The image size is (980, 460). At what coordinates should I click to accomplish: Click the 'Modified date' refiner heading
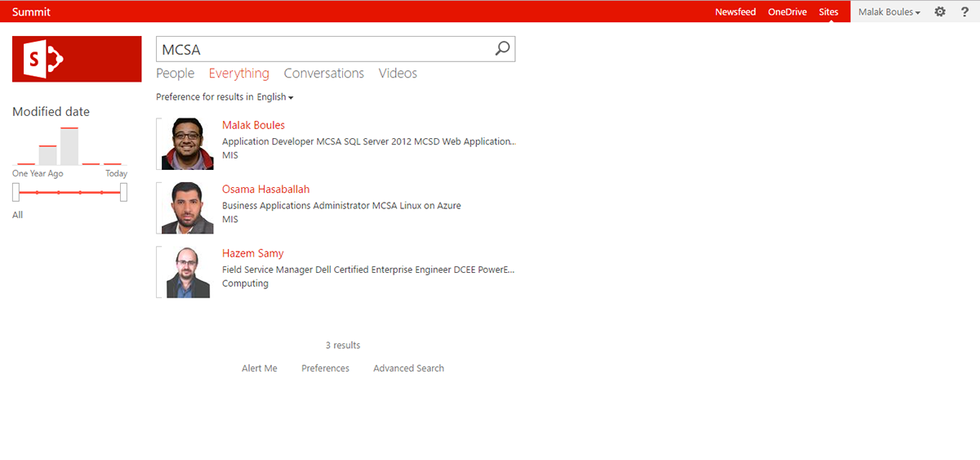click(x=51, y=112)
